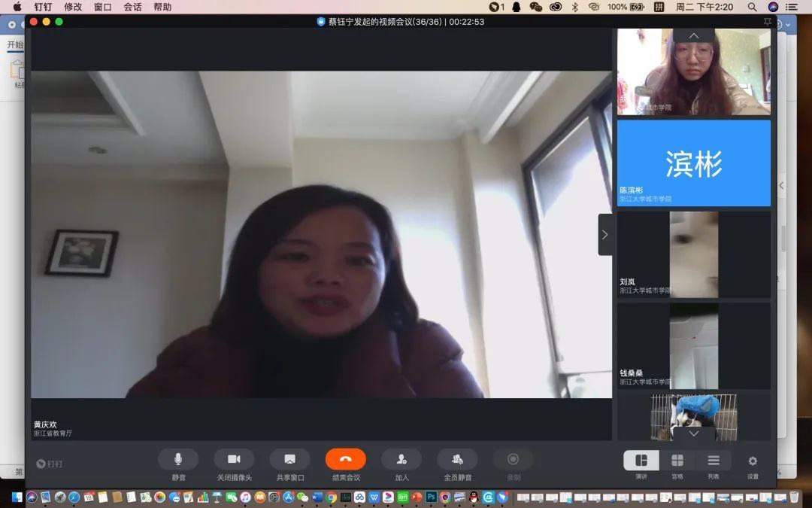Open QQ penguin menu bar icon

(x=517, y=7)
